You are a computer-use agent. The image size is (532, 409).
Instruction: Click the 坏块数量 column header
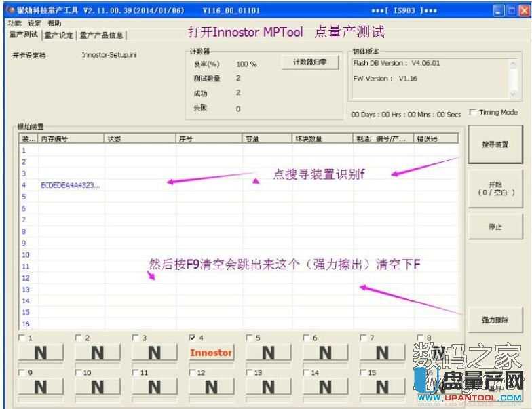click(x=322, y=138)
